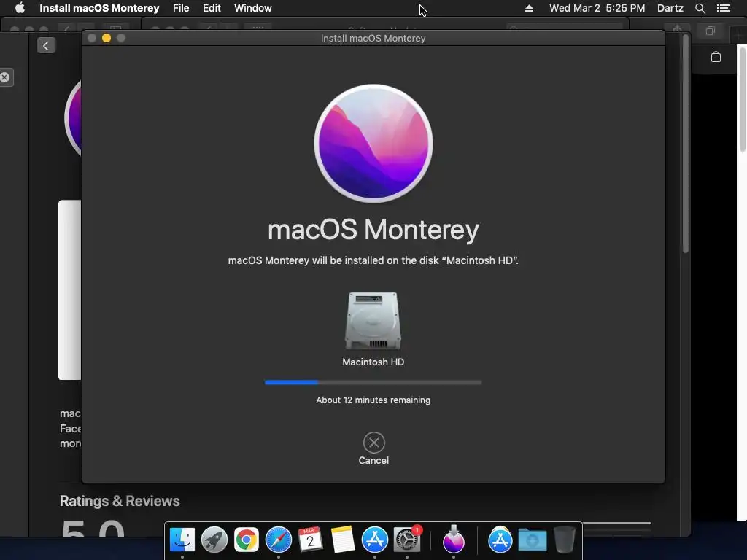Open the Dartz user menu
The height and width of the screenshot is (560, 747).
click(670, 8)
